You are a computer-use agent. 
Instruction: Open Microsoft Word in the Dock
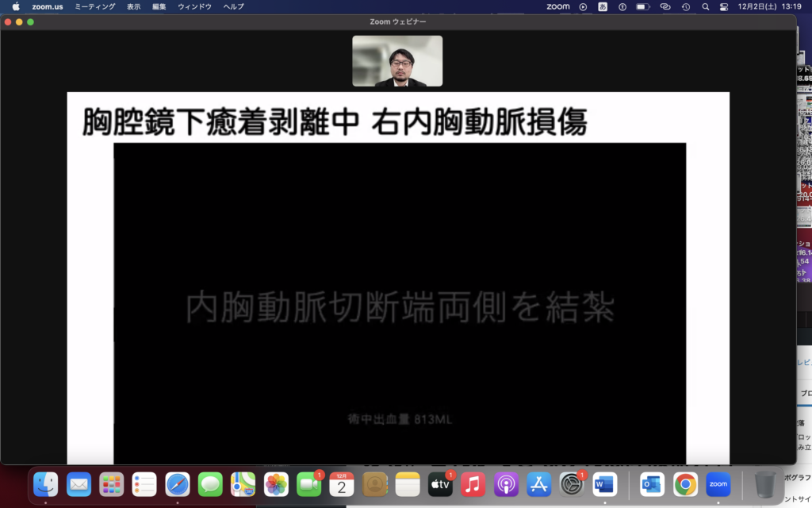click(x=604, y=484)
